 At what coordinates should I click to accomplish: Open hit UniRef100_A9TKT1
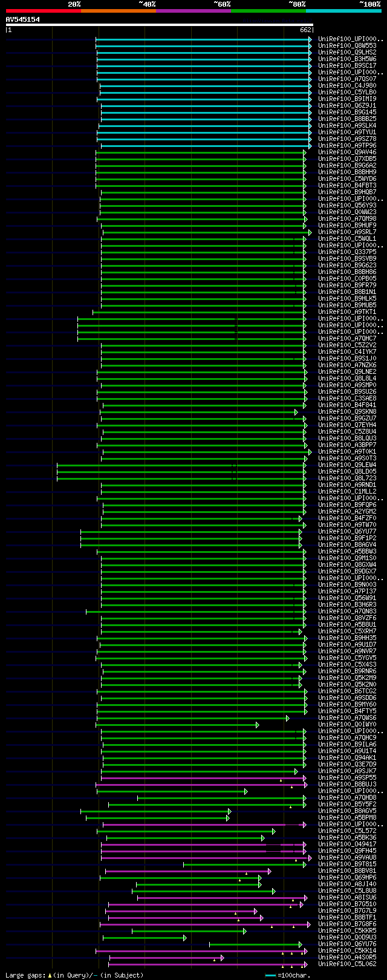pyautogui.click(x=347, y=312)
